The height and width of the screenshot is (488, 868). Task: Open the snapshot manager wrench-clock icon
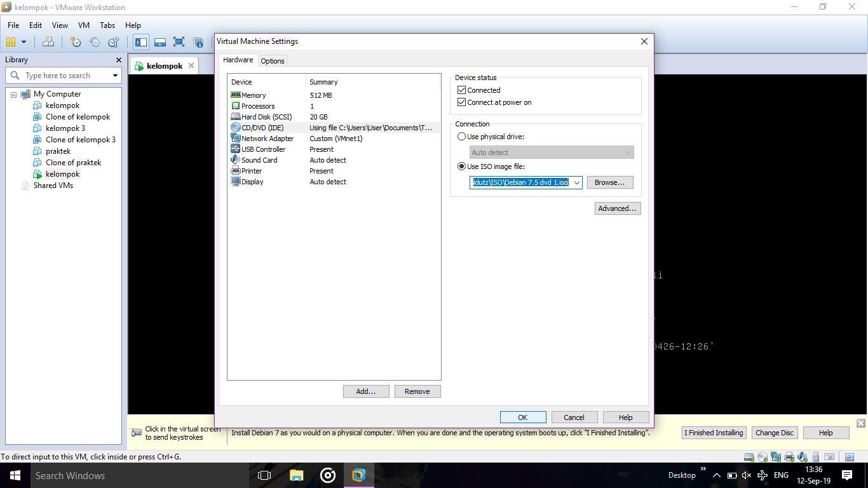coord(114,42)
